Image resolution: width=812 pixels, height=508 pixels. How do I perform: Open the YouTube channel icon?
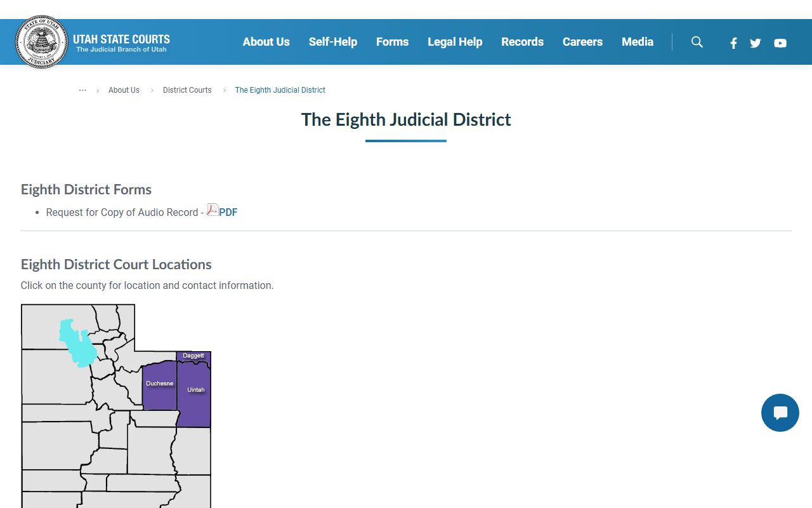780,43
